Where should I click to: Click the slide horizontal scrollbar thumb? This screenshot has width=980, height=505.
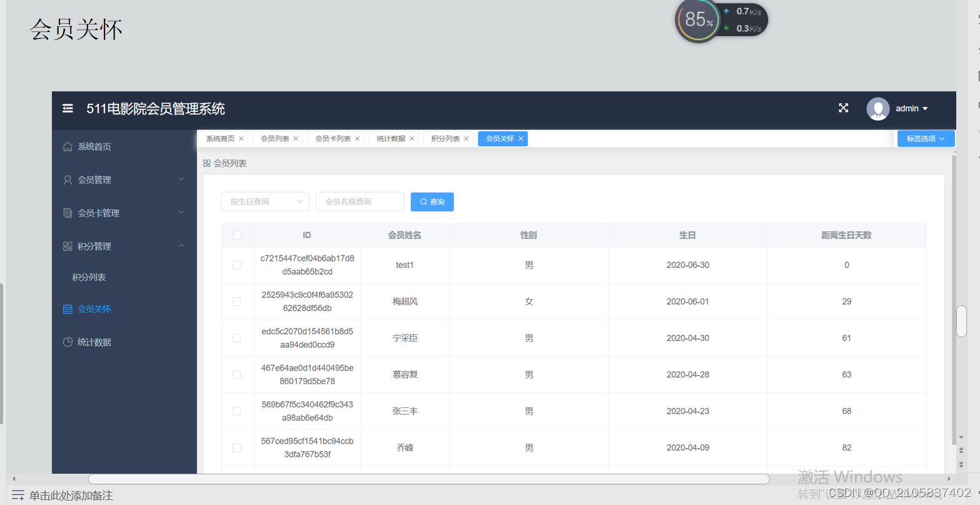coord(428,479)
